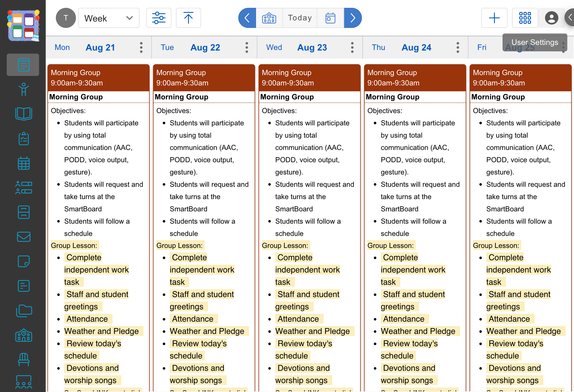Click the school building icon in date navigator
This screenshot has width=574, height=392.
(x=269, y=18)
